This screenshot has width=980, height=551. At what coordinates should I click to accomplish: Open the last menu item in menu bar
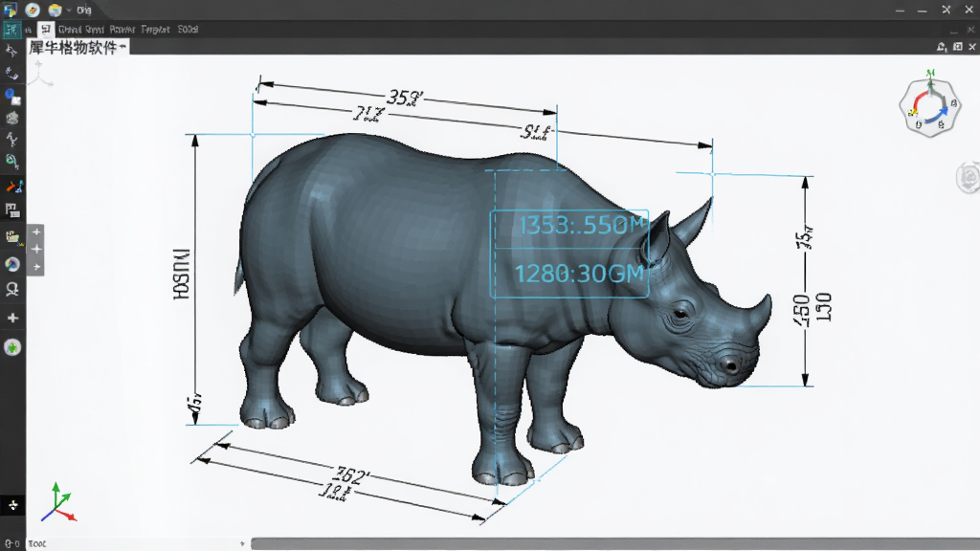click(x=188, y=30)
